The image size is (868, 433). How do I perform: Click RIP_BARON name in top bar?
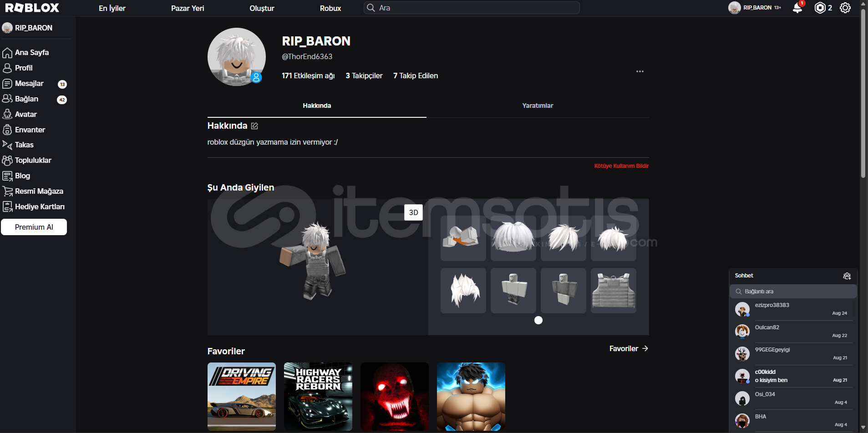[757, 8]
